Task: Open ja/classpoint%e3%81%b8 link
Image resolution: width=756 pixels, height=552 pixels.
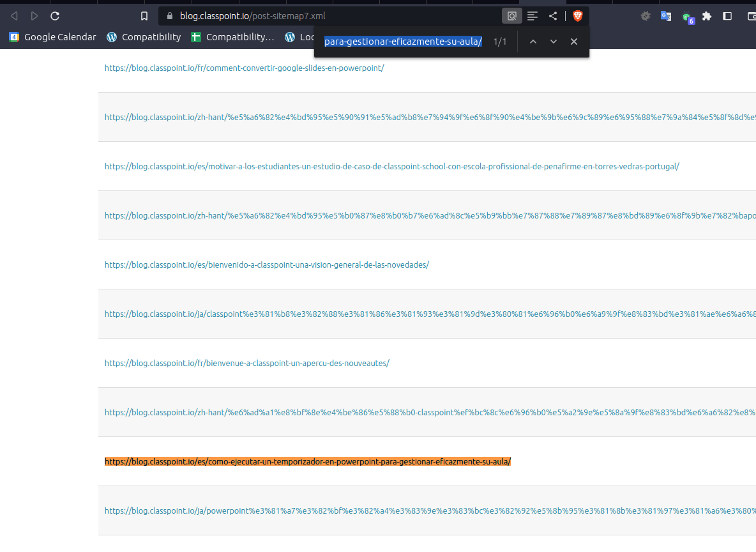Action: 430,314
